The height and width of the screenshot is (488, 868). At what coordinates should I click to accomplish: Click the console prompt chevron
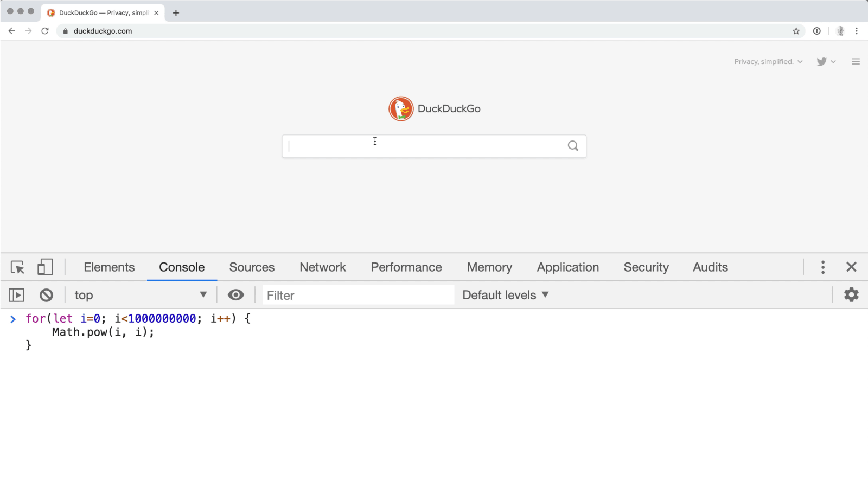click(13, 319)
